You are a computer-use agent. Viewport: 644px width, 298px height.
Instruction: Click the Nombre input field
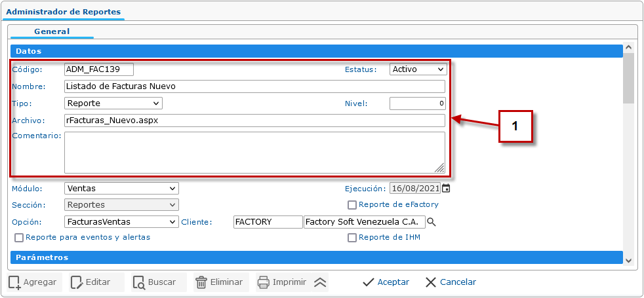254,86
